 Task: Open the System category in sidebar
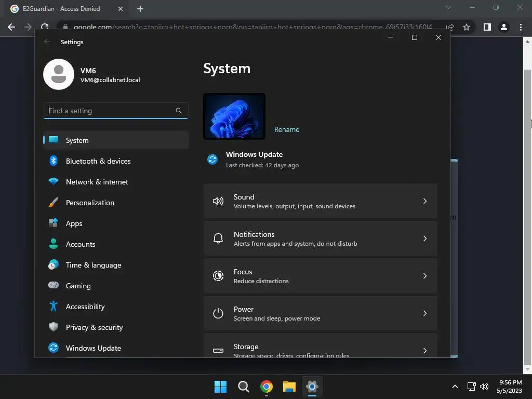pyautogui.click(x=116, y=140)
